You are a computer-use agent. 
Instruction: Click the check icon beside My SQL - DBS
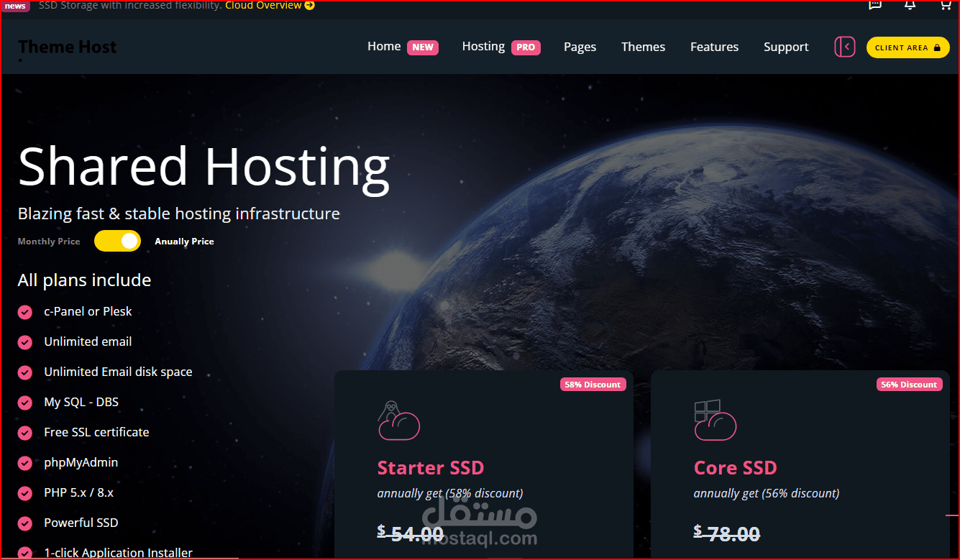(25, 403)
